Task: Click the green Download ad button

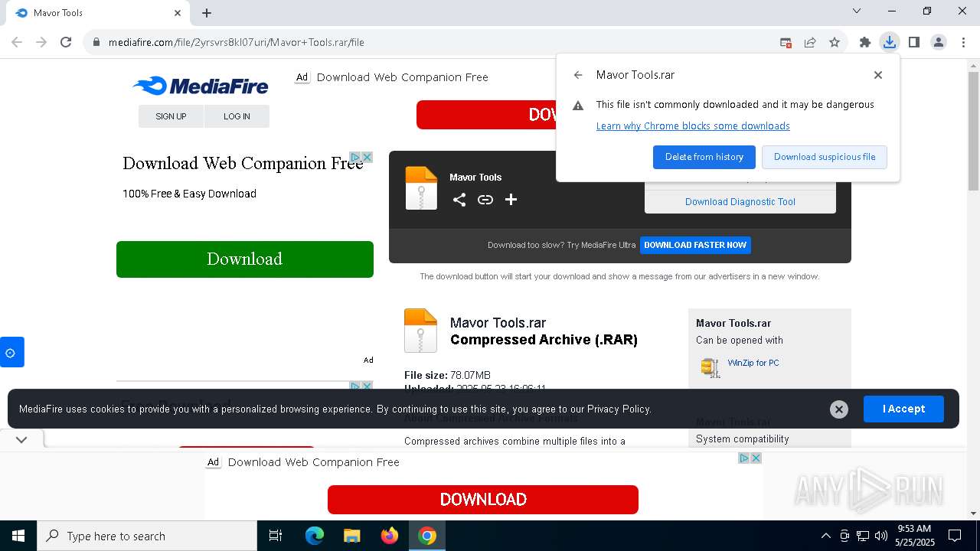Action: (245, 259)
